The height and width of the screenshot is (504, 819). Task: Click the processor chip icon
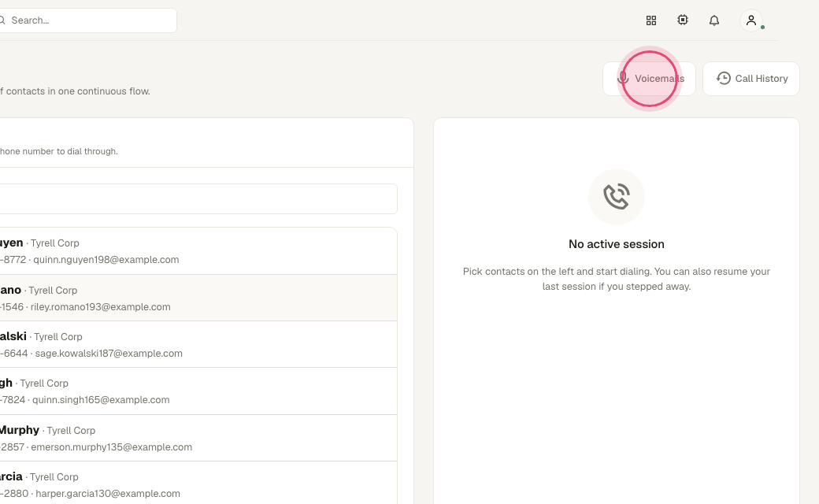(683, 20)
